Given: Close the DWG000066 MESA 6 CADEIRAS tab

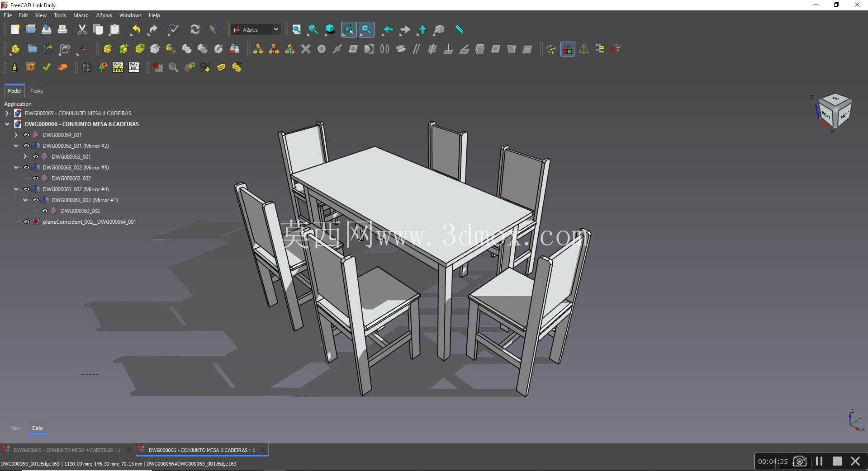Looking at the screenshot, I should click(x=263, y=450).
